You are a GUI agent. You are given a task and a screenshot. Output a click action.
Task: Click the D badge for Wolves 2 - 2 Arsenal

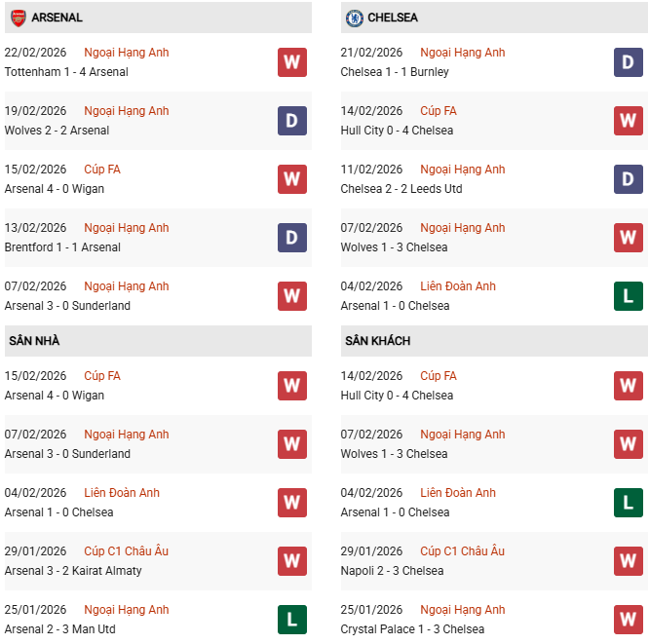(291, 121)
